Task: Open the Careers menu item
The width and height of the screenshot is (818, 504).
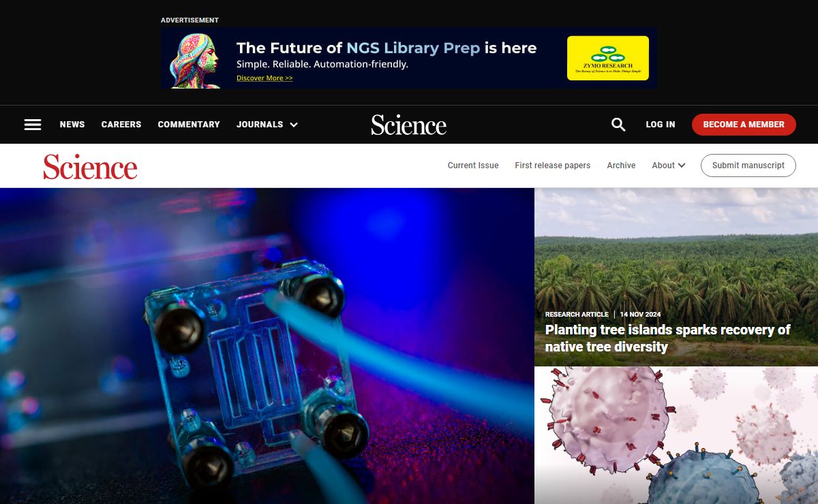Action: pos(121,125)
